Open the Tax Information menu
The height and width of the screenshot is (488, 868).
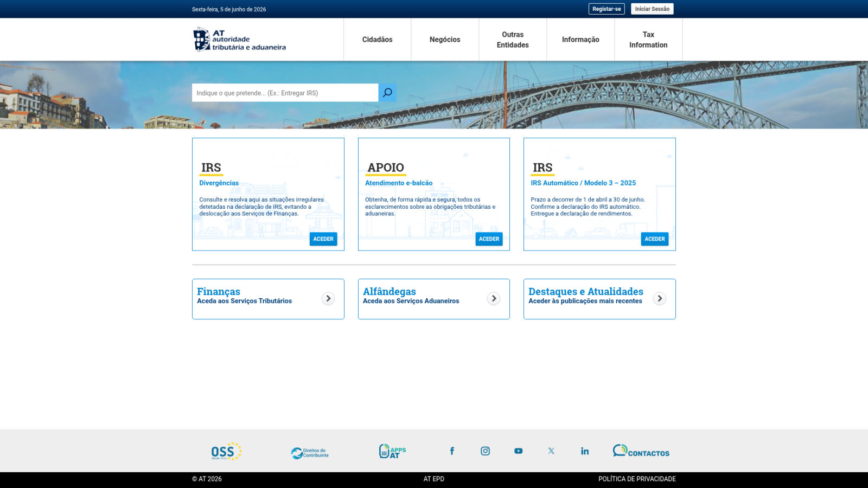point(648,40)
